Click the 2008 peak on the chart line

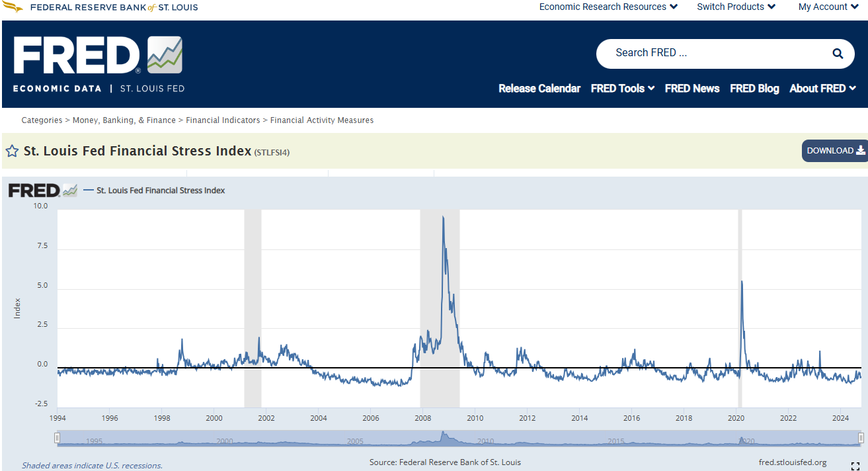click(x=442, y=217)
